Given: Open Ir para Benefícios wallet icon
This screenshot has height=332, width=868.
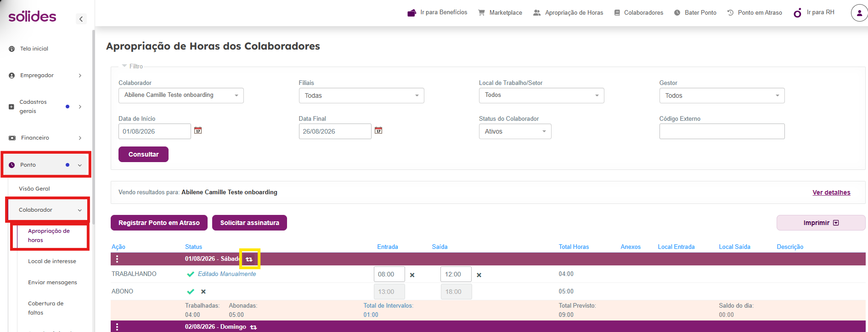Looking at the screenshot, I should click(x=411, y=13).
